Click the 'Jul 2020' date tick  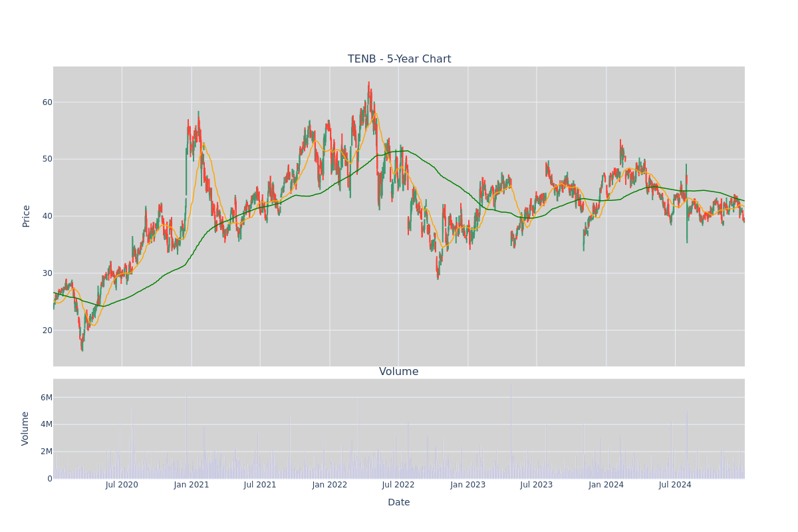122,485
